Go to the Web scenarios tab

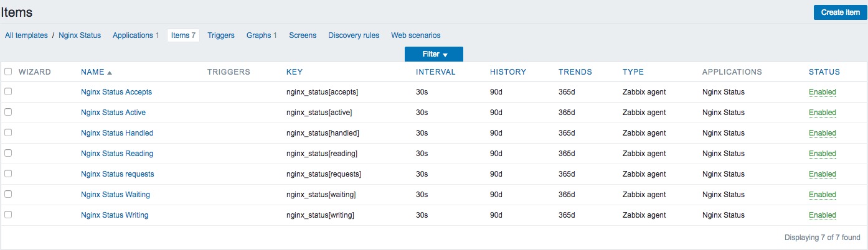coord(416,35)
